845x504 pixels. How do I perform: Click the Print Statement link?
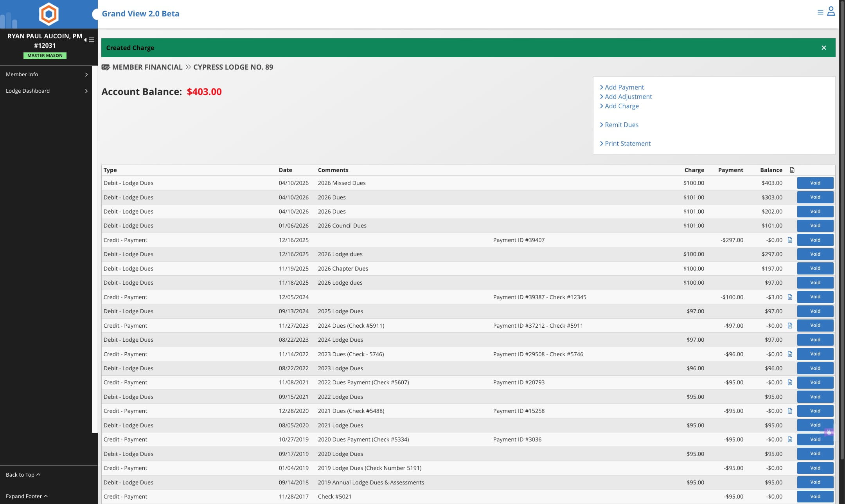tap(627, 143)
